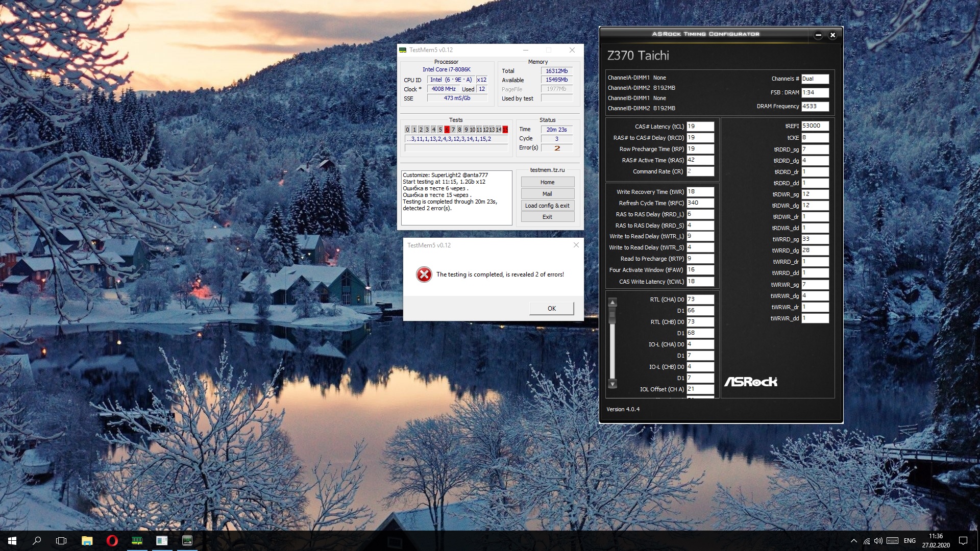Viewport: 980px width, 551px height.
Task: Click the tREFI value field
Action: [x=815, y=126]
